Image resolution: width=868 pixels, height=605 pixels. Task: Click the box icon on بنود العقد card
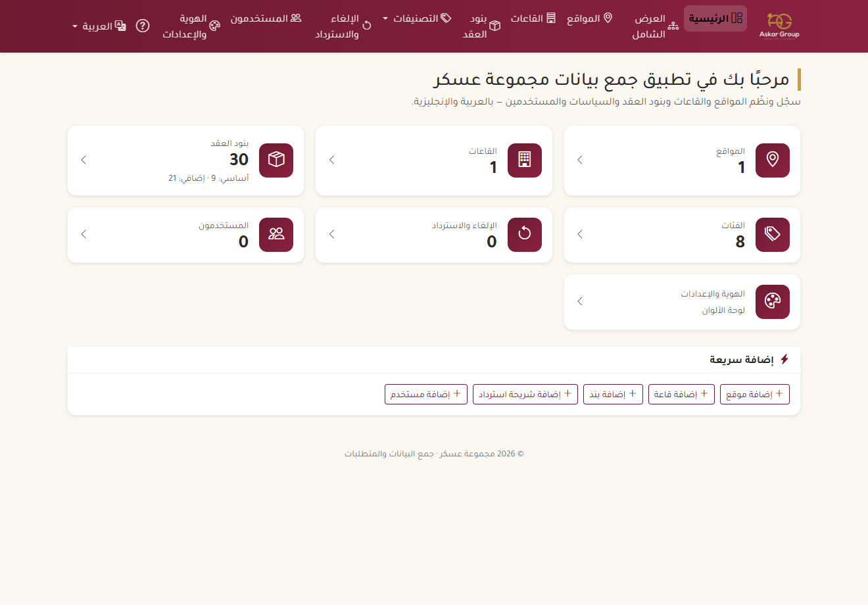click(276, 160)
